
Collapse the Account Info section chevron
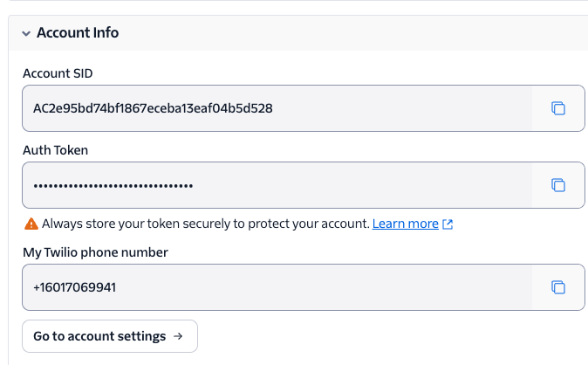pos(26,33)
